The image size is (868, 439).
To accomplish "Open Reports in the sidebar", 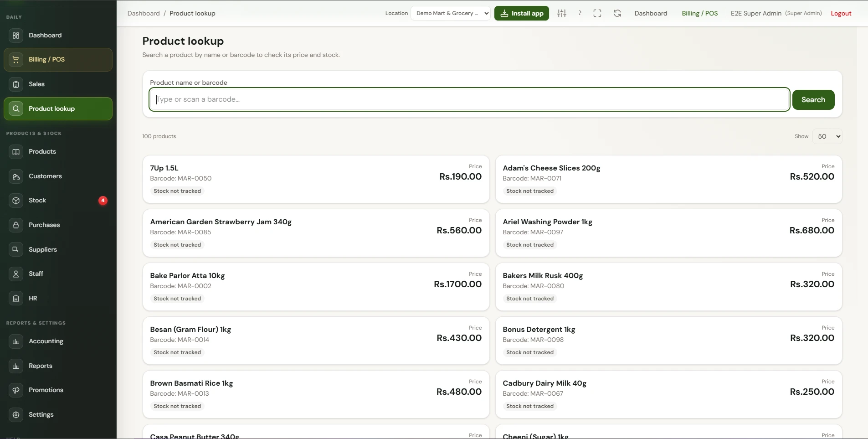I will [x=58, y=366].
